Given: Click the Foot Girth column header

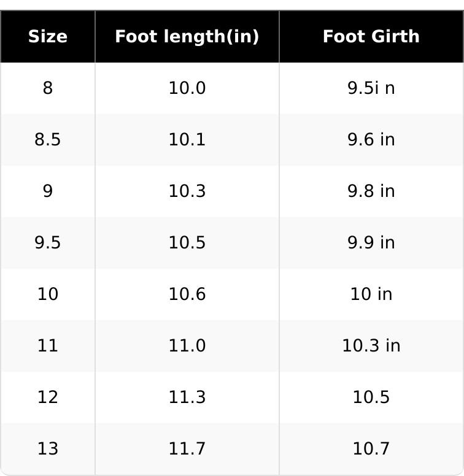Looking at the screenshot, I should point(371,37).
